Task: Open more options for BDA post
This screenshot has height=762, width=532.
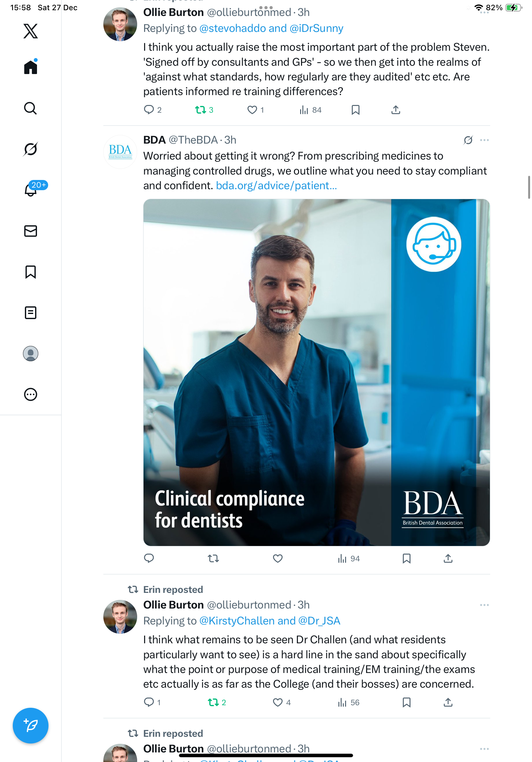Action: point(484,140)
